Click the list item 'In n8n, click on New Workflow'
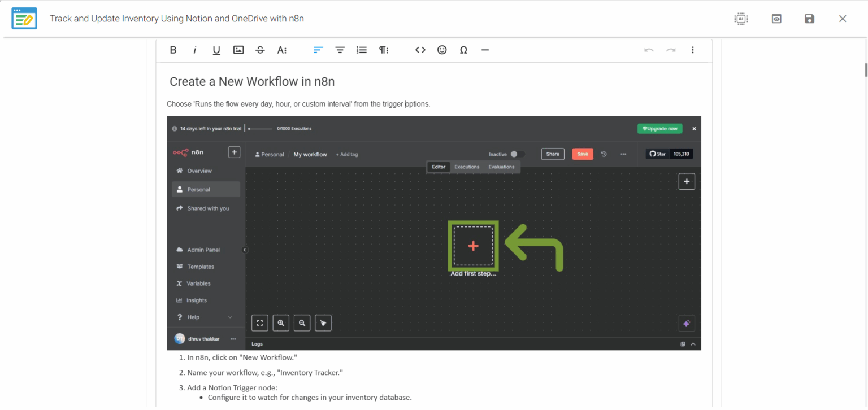This screenshot has width=868, height=410. click(x=242, y=357)
